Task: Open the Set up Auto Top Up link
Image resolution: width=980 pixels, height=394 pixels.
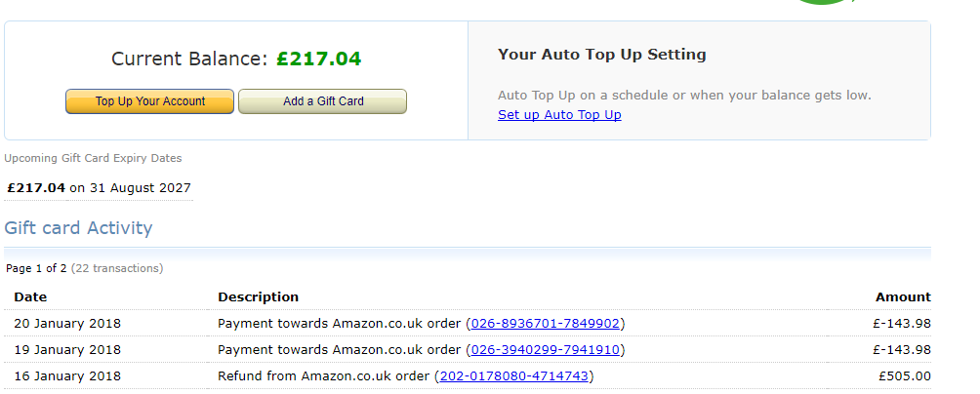Action: pos(559,115)
